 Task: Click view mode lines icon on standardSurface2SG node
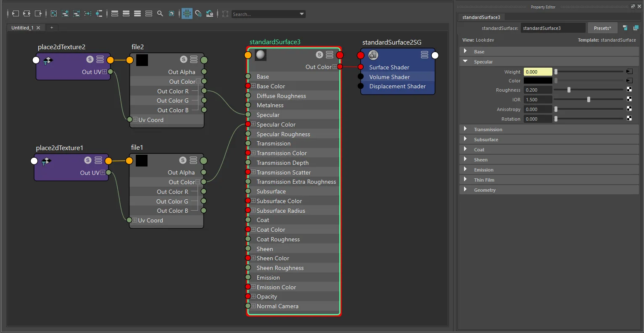point(425,55)
